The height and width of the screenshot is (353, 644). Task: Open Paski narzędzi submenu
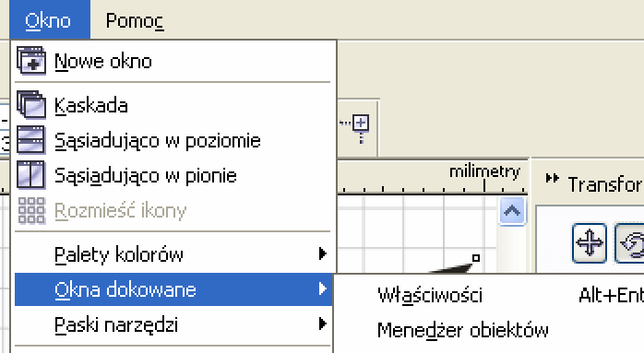(x=173, y=324)
